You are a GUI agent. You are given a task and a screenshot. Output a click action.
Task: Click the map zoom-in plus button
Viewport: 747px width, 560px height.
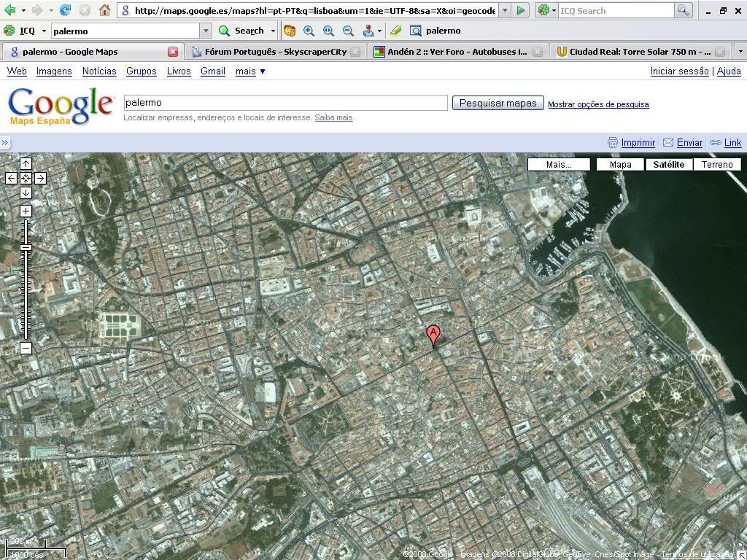pos(26,211)
